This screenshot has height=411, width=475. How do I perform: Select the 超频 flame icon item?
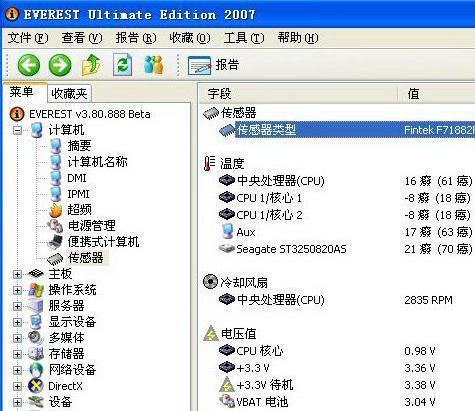(x=70, y=210)
